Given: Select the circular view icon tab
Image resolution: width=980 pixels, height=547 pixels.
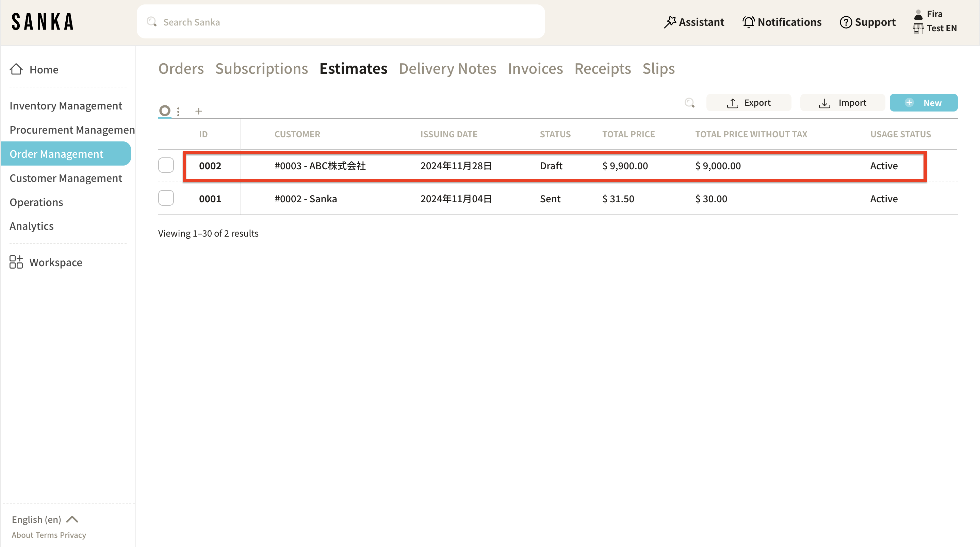Looking at the screenshot, I should pyautogui.click(x=164, y=110).
